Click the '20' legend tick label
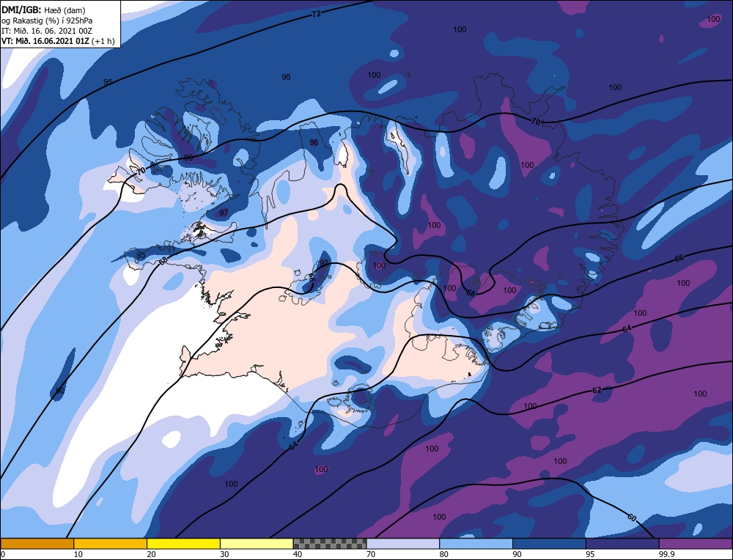This screenshot has width=733, height=560. click(x=151, y=554)
